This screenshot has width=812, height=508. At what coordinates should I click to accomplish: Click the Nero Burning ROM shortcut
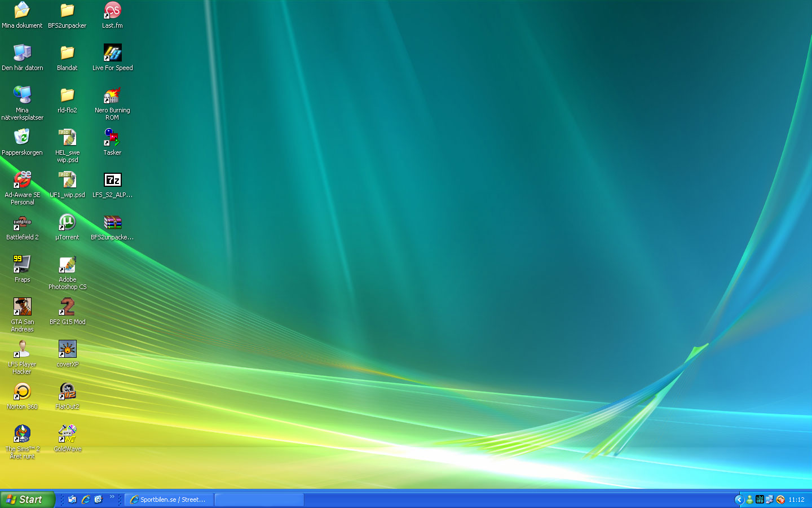(112, 103)
